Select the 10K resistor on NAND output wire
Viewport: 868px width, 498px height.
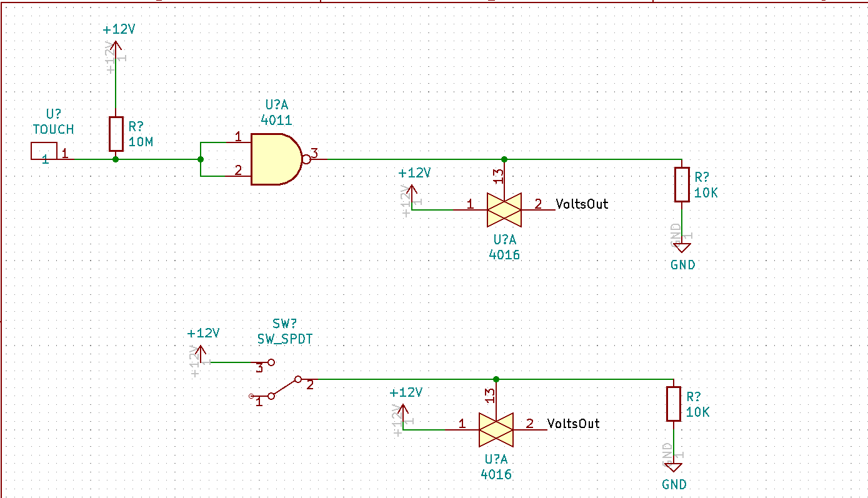tap(682, 184)
